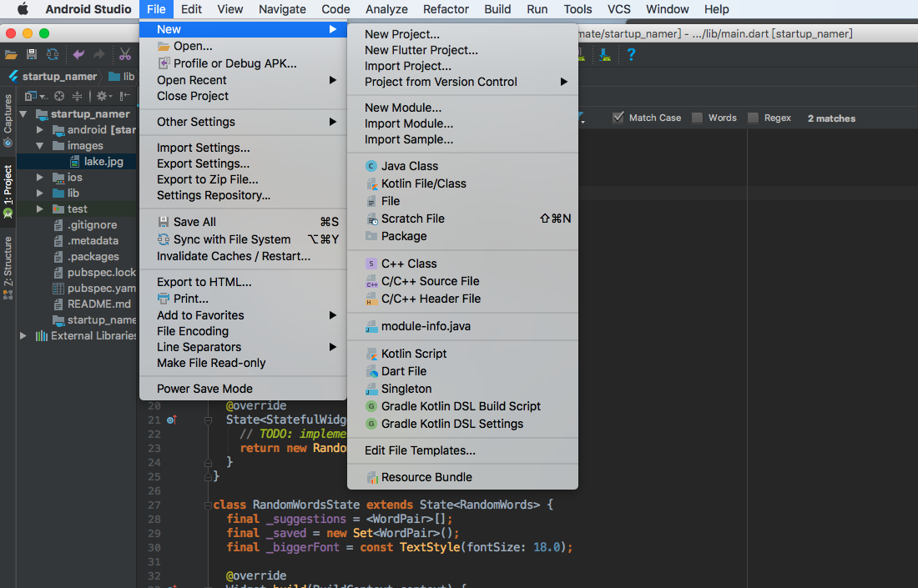Open the Captures side tool window

click(x=8, y=120)
